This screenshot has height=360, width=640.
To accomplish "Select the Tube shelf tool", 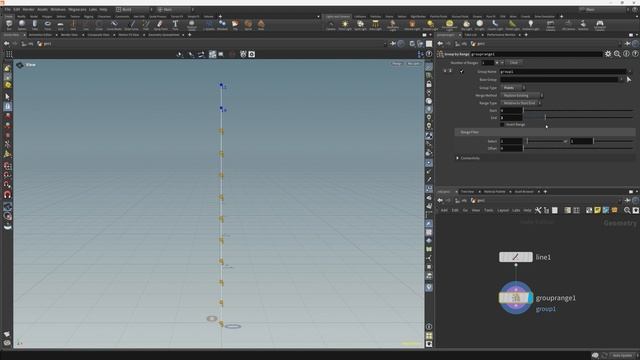I will (35, 25).
